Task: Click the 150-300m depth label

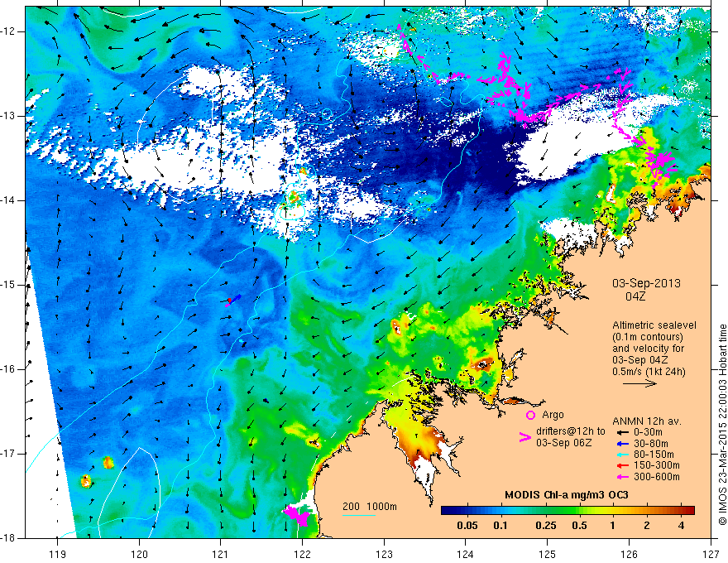Action: coord(657,465)
